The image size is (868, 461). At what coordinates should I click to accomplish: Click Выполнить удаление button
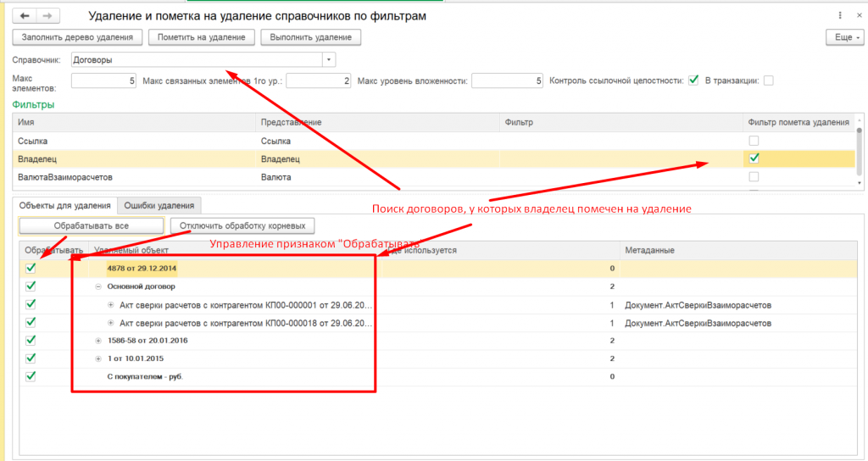tap(311, 37)
